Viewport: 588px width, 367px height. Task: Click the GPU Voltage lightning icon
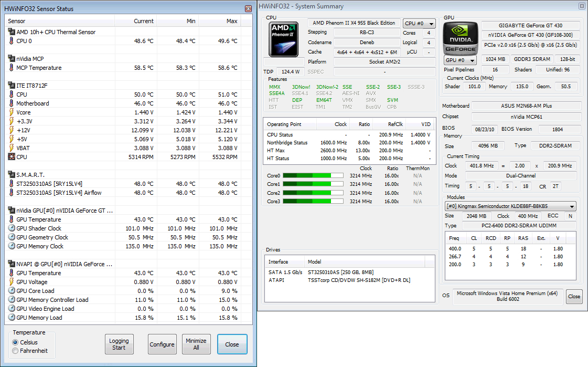pos(12,282)
